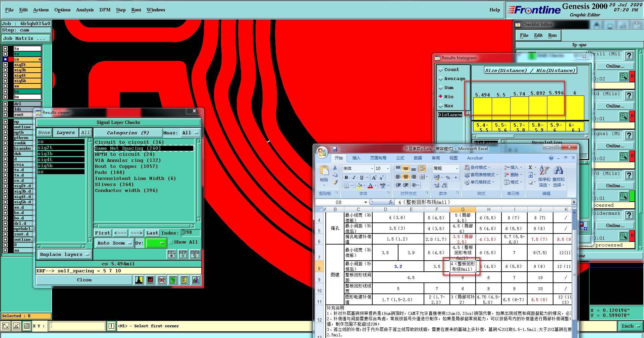Click the Save icon in Excel title bar
This screenshot has height=338, width=644.
coord(334,149)
